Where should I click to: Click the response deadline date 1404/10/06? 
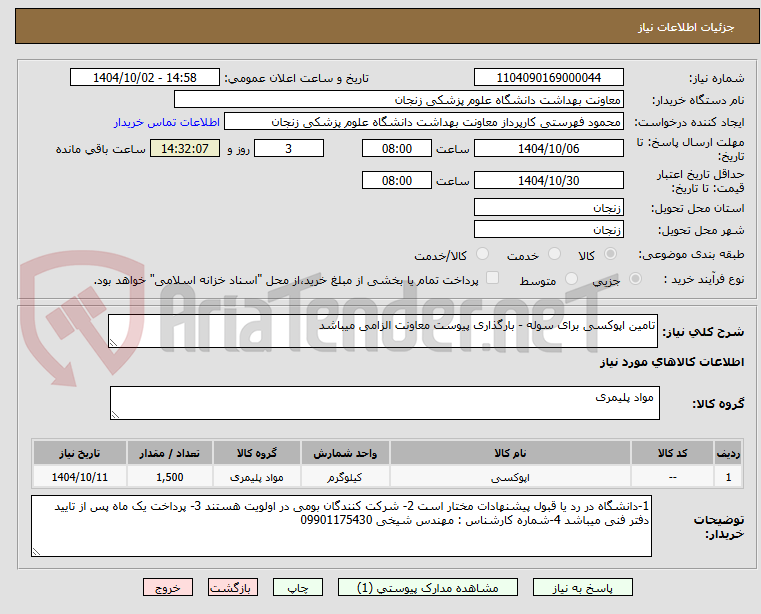click(548, 149)
